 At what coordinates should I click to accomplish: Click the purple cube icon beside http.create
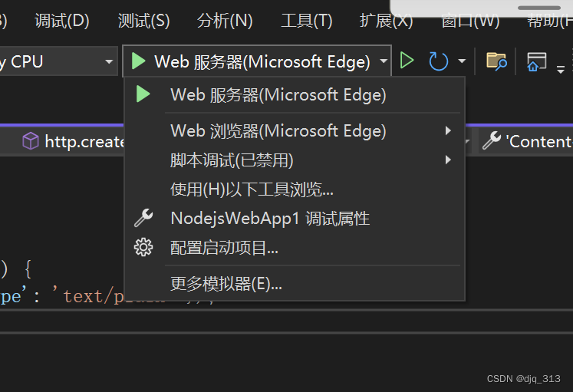pos(31,141)
